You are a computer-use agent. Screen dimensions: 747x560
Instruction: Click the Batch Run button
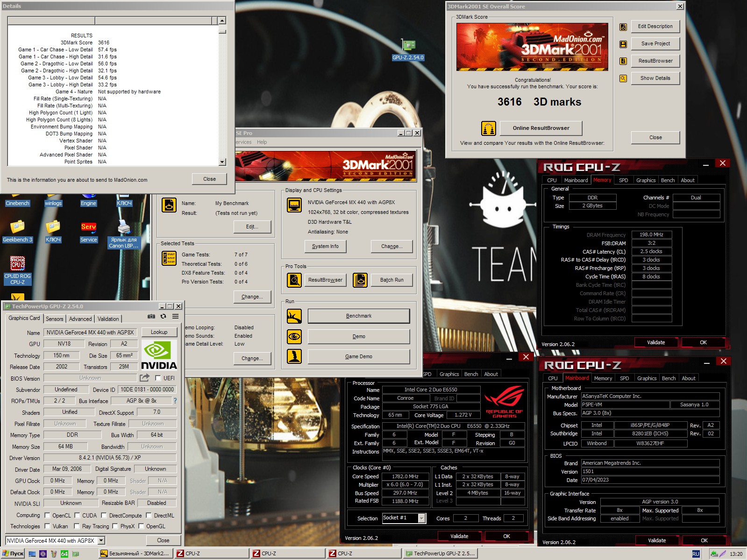pos(391,280)
